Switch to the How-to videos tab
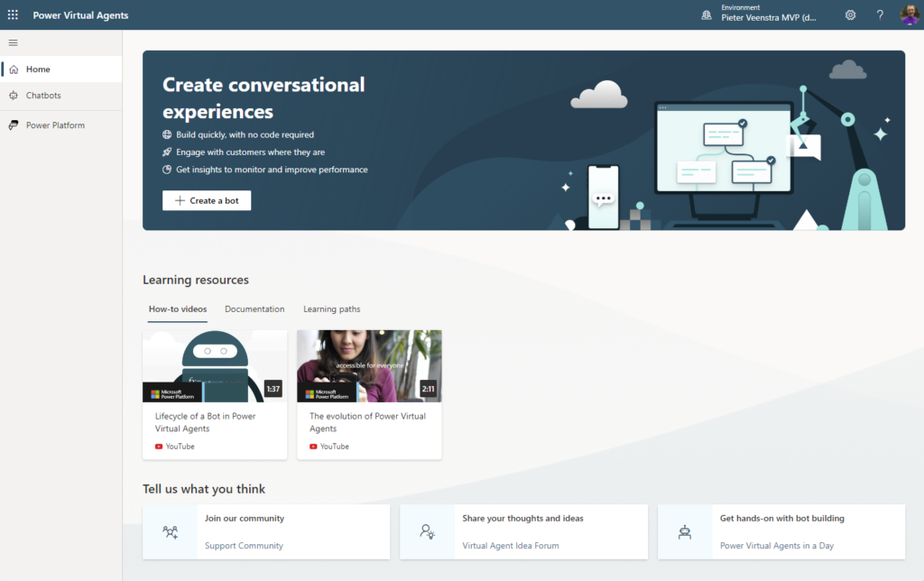The height and width of the screenshot is (581, 924). [x=178, y=309]
